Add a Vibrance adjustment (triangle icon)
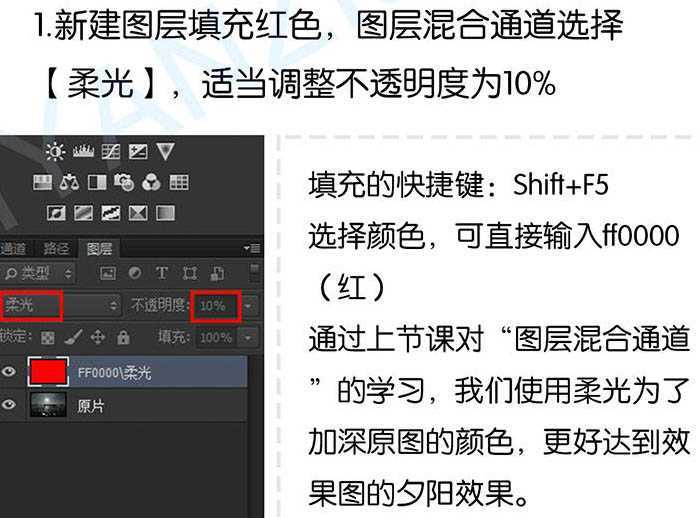This screenshot has width=698, height=518. point(165,152)
